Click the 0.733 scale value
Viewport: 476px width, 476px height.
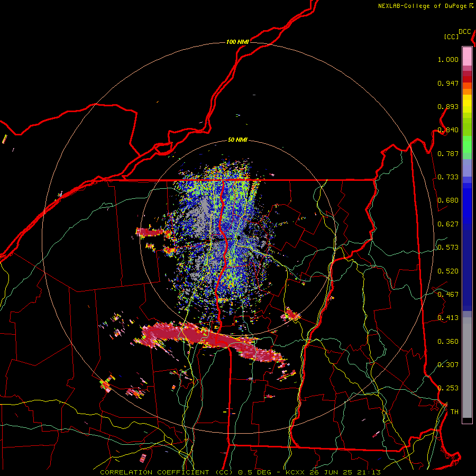[448, 177]
